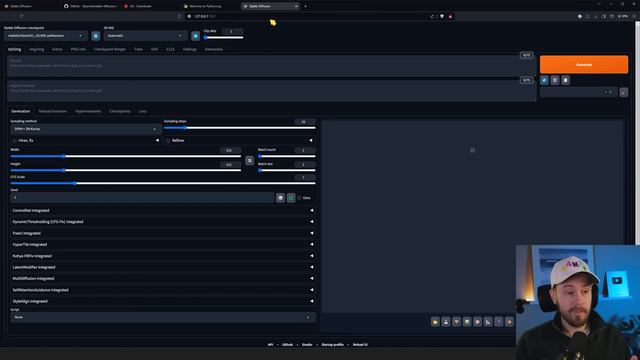Image resolution: width=640 pixels, height=360 pixels.
Task: Expand the Kohya HRFix Integrated accordion
Action: coord(163,256)
